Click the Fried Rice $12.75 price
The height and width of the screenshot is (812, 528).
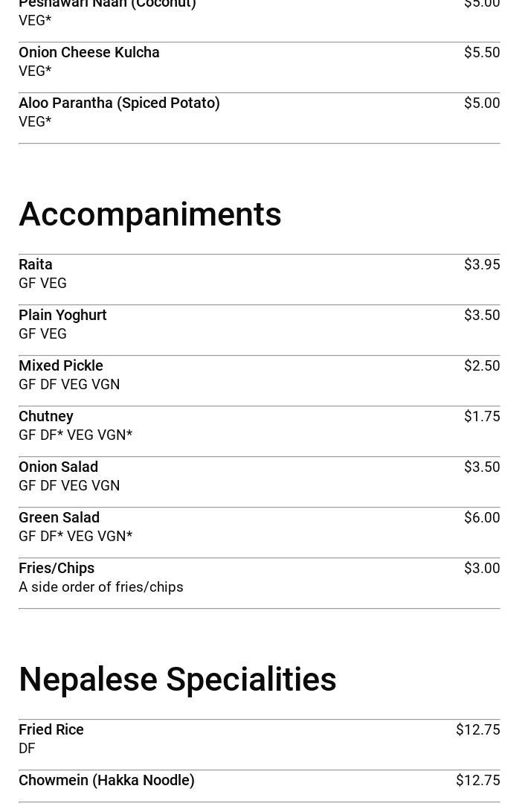pyautogui.click(x=477, y=730)
